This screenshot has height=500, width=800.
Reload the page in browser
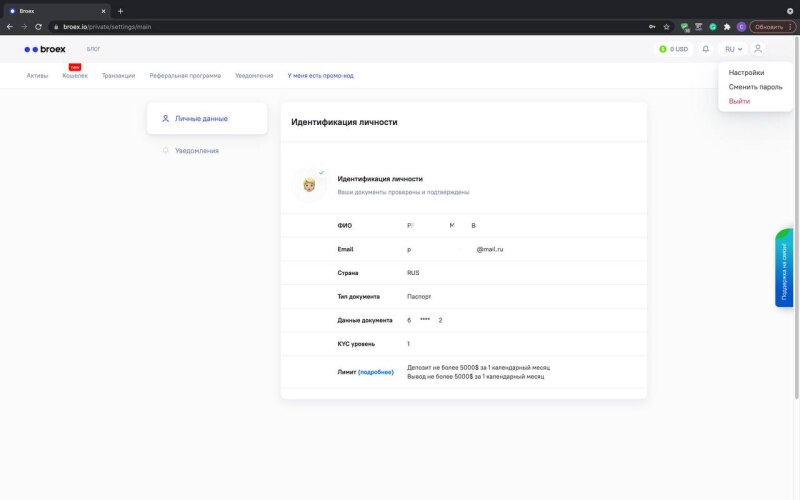38,27
